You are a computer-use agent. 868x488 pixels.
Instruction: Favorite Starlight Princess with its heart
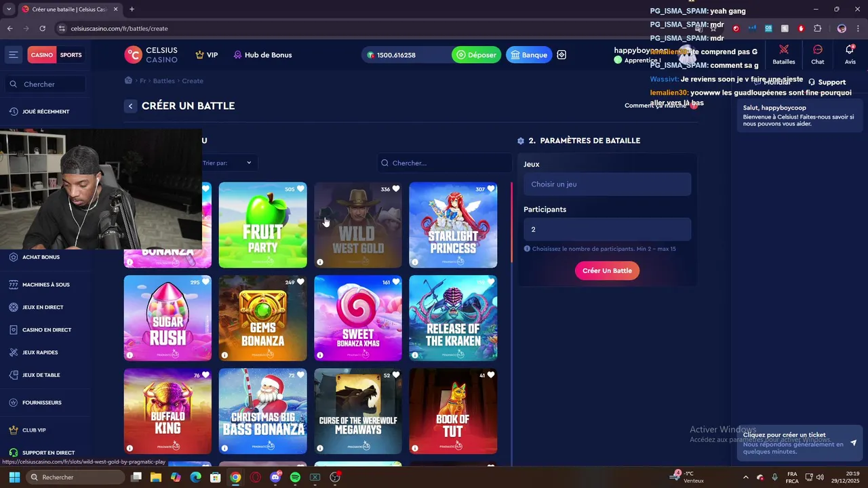490,189
